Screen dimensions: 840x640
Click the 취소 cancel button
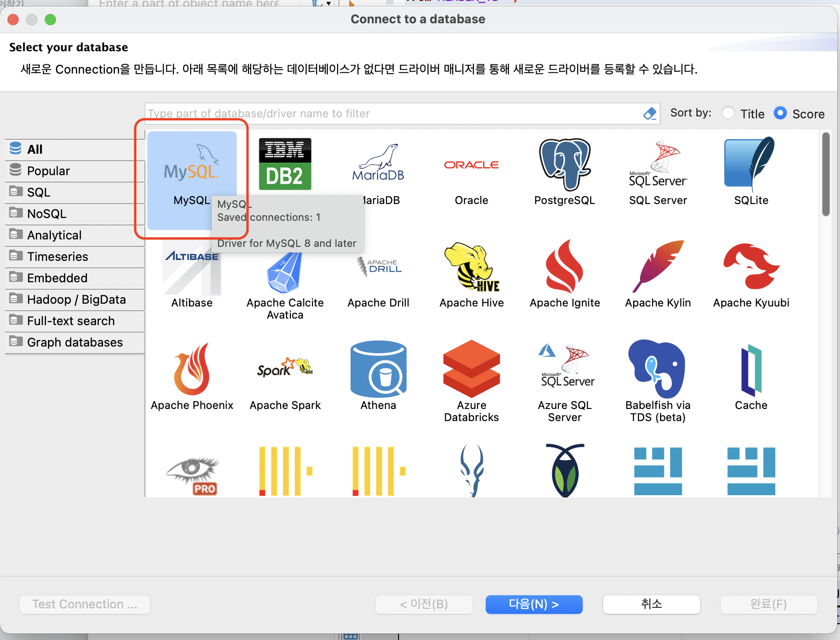(652, 604)
